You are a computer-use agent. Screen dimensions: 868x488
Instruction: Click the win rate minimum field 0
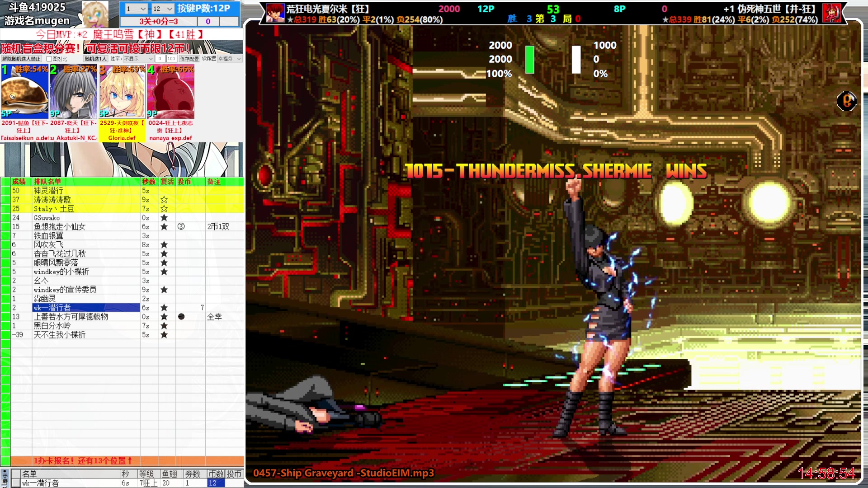[160, 59]
